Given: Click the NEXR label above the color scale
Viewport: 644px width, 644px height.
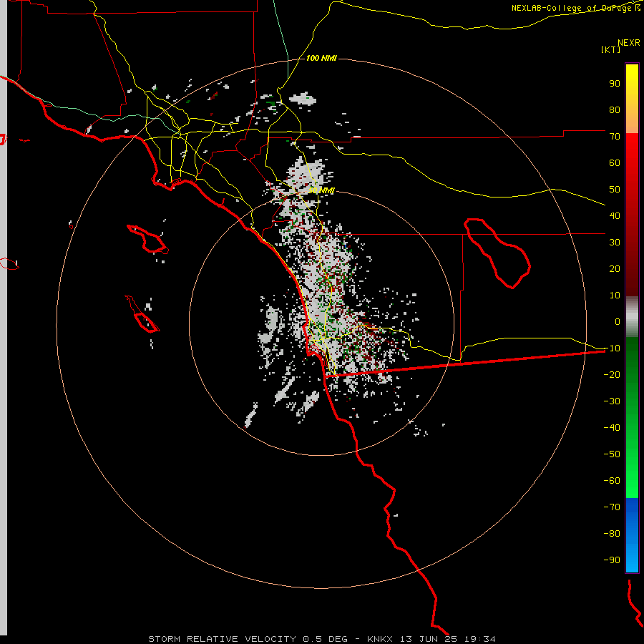Looking at the screenshot, I should [628, 43].
